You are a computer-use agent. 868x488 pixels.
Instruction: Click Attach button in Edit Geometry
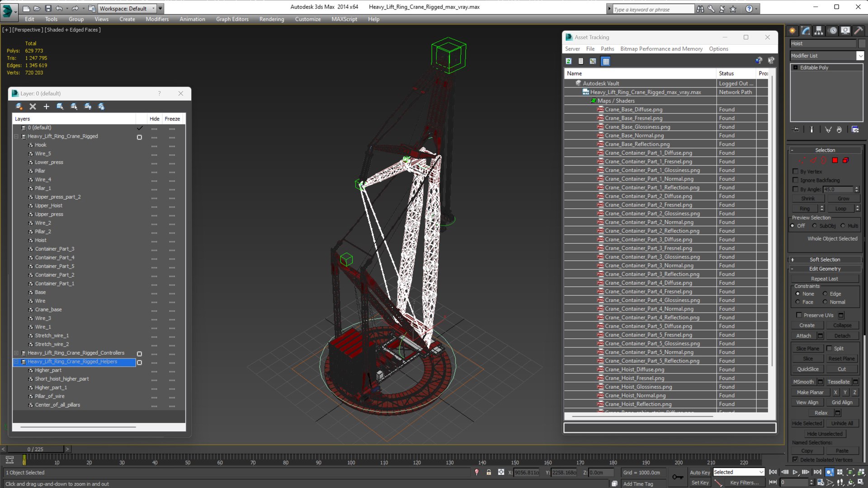(803, 336)
